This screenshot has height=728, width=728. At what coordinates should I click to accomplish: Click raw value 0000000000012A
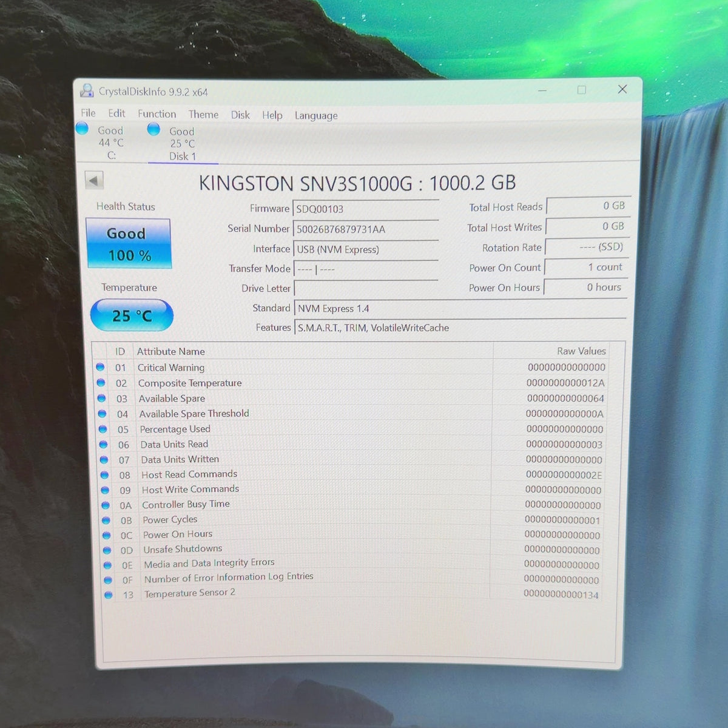point(565,383)
